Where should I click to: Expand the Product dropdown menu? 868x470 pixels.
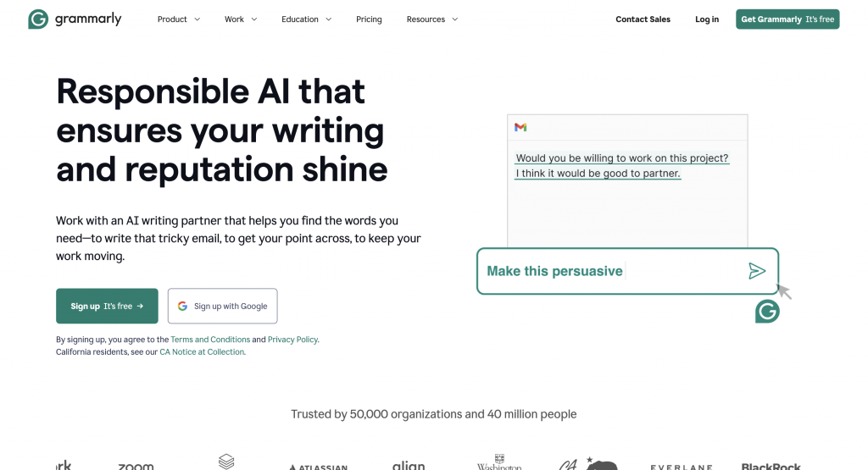tap(179, 19)
